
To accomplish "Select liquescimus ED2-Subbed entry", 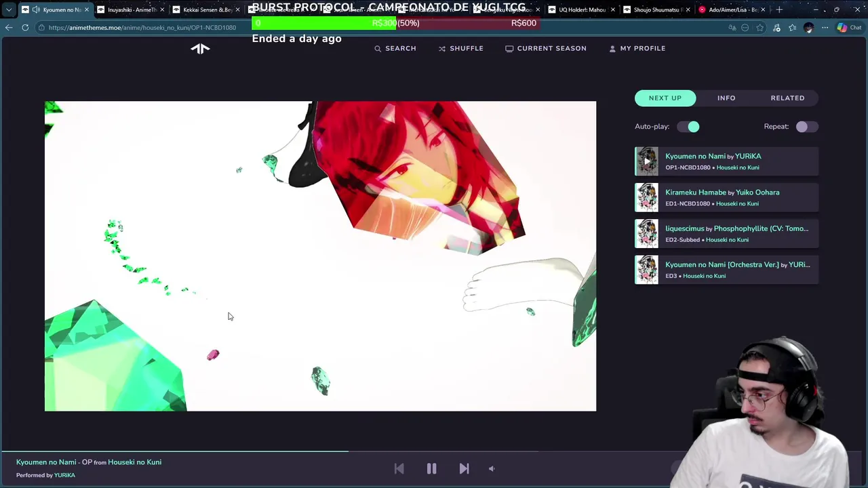I will 726,233.
